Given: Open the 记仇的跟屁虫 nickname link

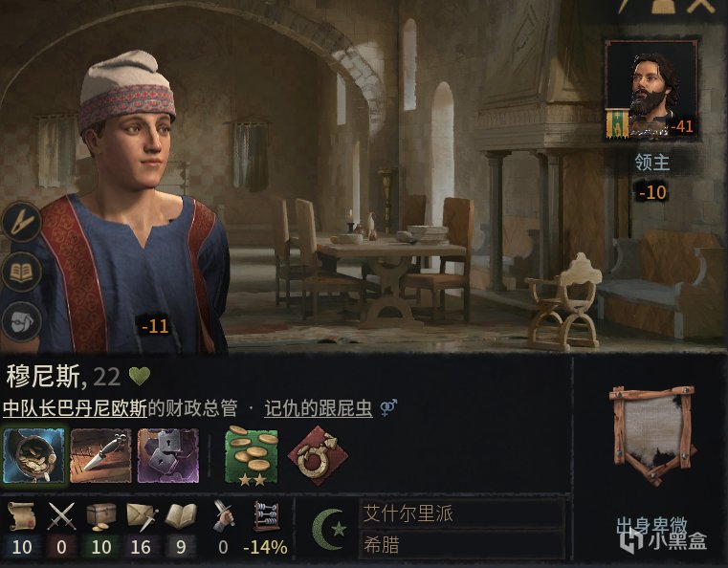Looking at the screenshot, I should 318,408.
